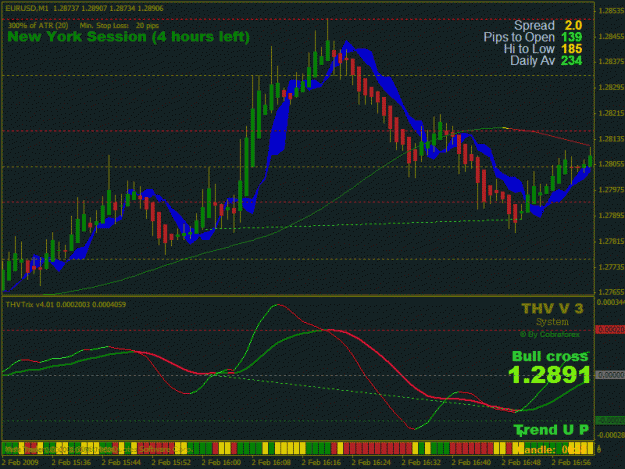Screen dimensions: 625x469
Task: Click price axis label 1.28215
Action: tap(611, 113)
